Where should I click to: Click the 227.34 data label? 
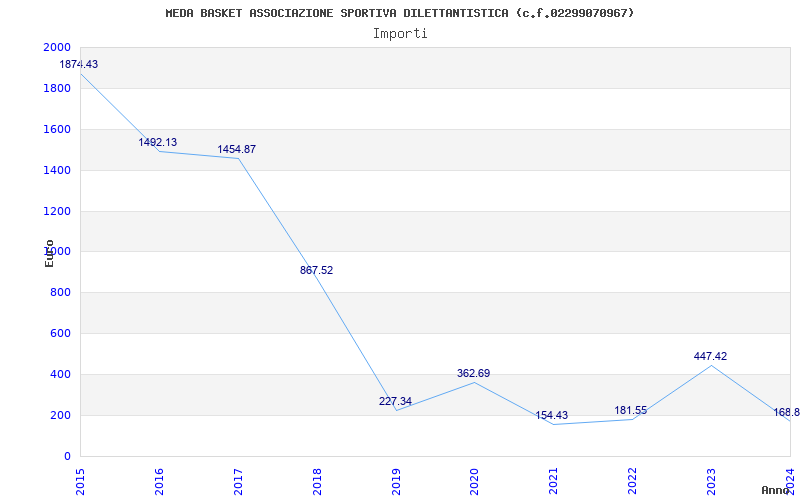click(395, 402)
